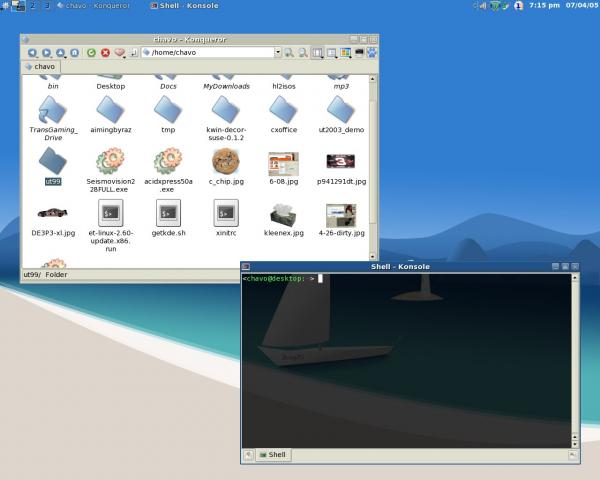Open the ut2003_demo folder
Screen dimensions: 600x480
coord(341,108)
